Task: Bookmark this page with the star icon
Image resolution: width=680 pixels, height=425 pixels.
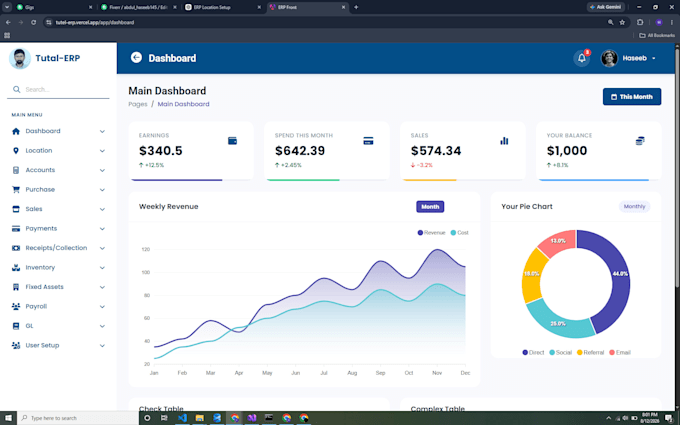Action: point(622,22)
